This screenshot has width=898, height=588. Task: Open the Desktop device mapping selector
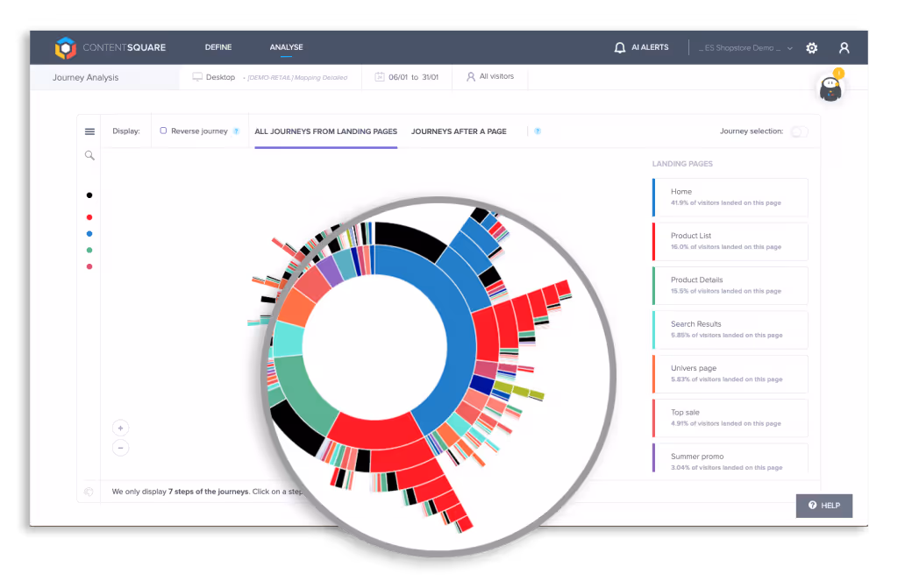270,77
